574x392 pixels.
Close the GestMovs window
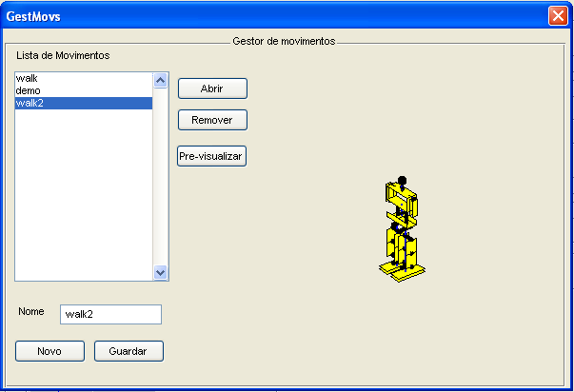[557, 16]
